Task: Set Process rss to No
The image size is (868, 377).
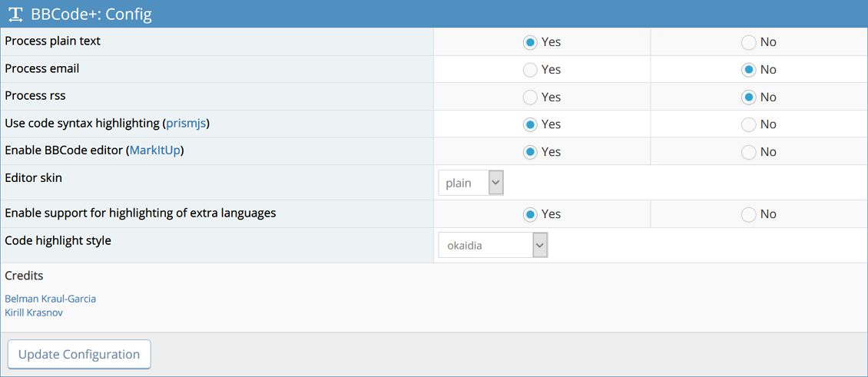Action: (x=748, y=98)
